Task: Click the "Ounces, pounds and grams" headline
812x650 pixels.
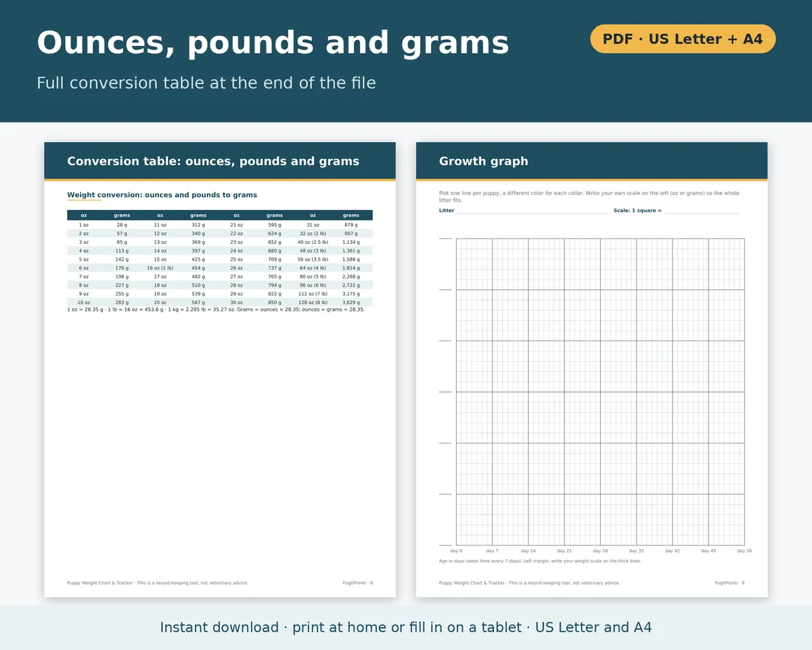Action: (273, 43)
